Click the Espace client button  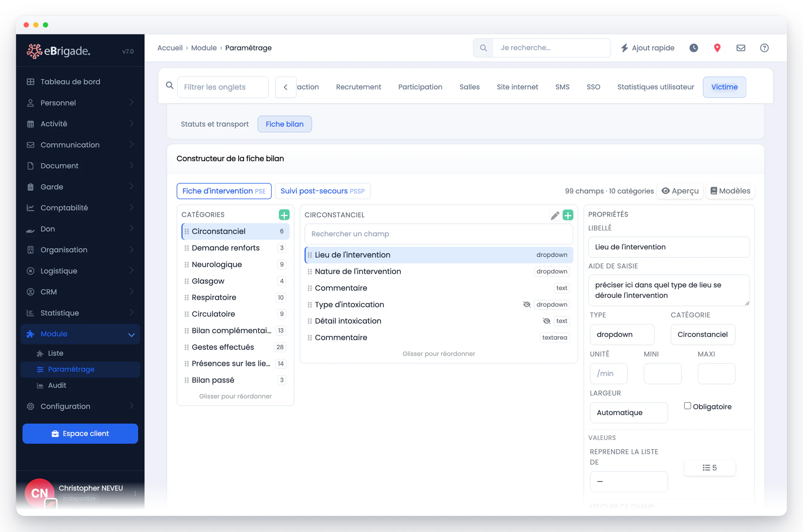pyautogui.click(x=80, y=433)
